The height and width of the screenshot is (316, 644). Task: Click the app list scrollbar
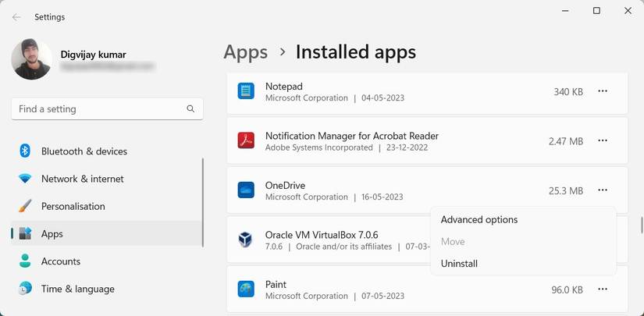pyautogui.click(x=640, y=223)
